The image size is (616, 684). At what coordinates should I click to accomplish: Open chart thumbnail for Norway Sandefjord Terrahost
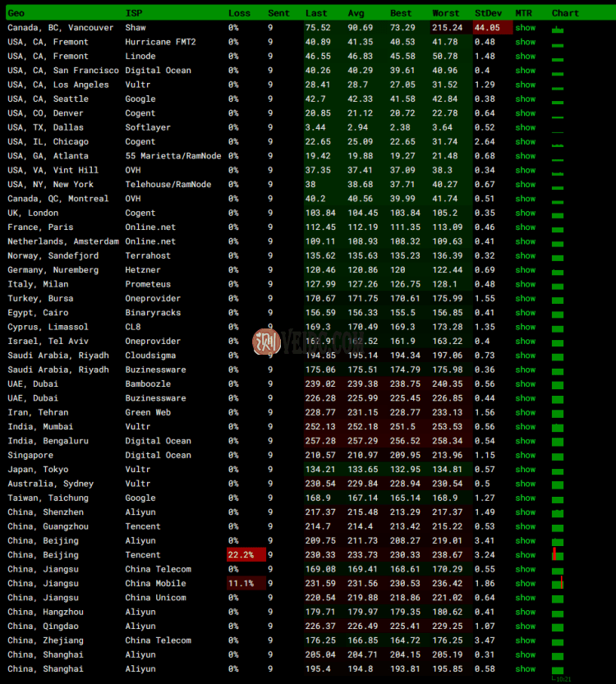coord(558,257)
